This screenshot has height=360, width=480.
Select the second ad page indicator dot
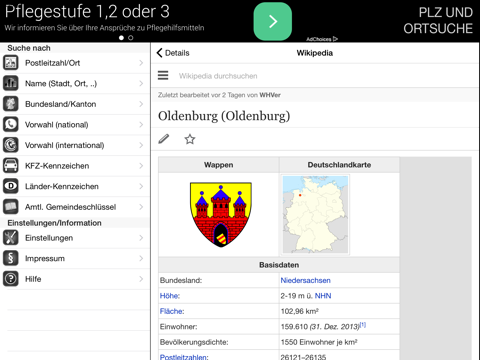pos(131,38)
